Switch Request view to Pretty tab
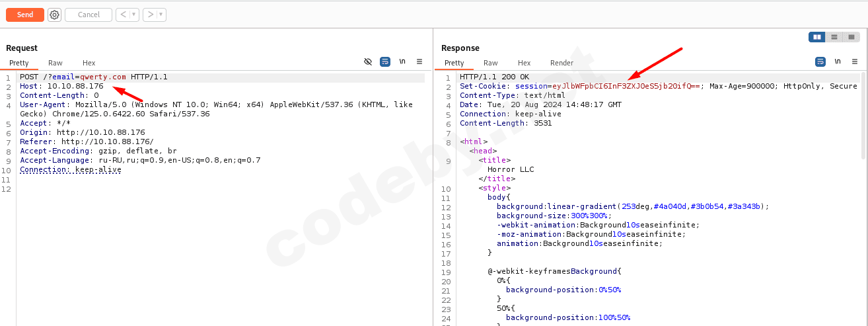 (19, 63)
